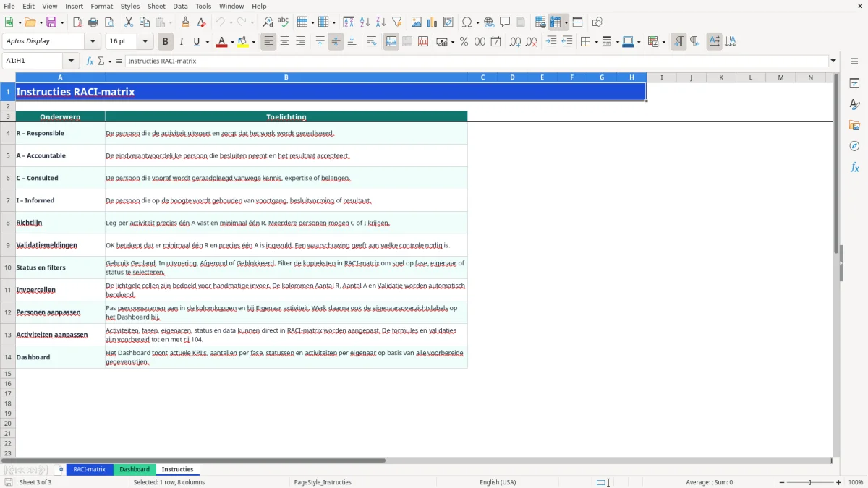The image size is (868, 488).
Task: Open Print Preview with the magnifier page icon
Action: coord(109,22)
